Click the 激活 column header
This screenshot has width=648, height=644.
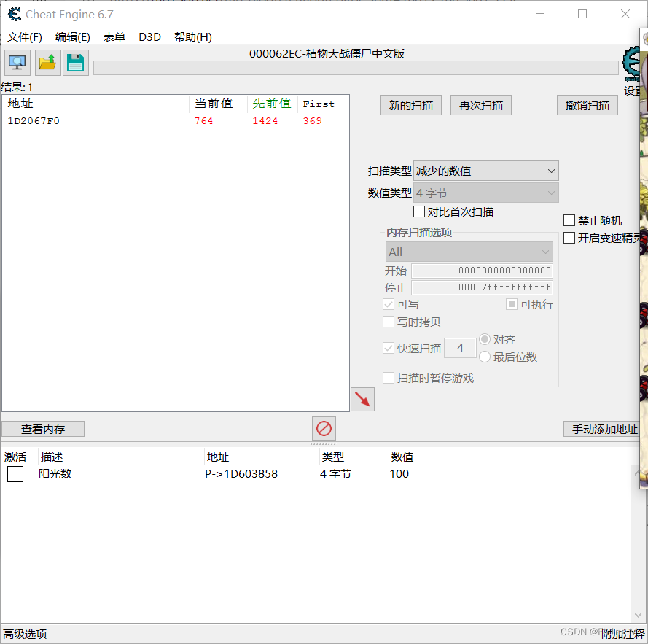15,457
